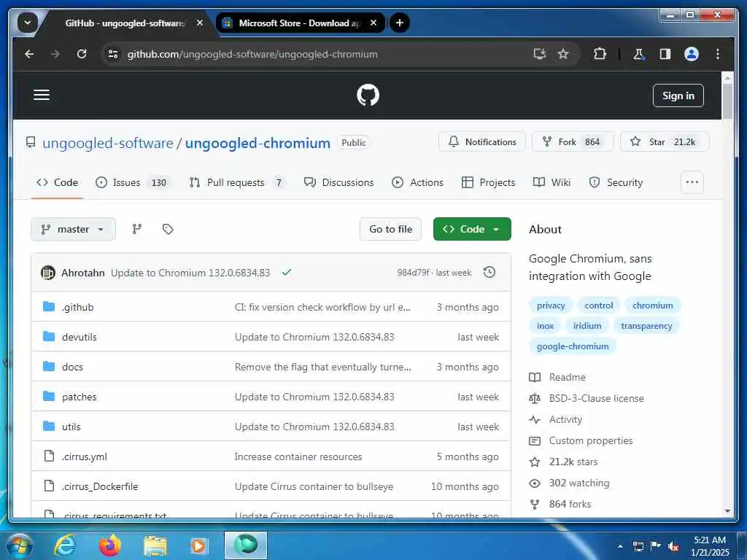Open the Security tab
Screen dimensions: 747x560
click(x=616, y=182)
